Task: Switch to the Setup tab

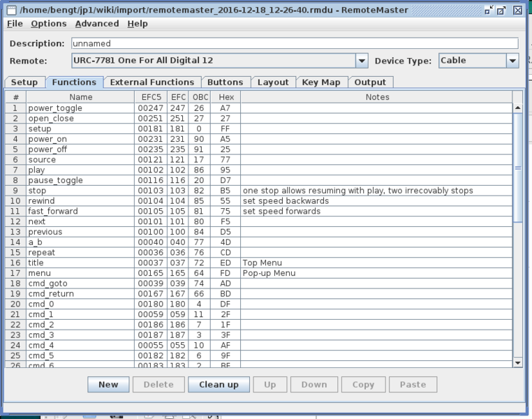Action: point(24,82)
